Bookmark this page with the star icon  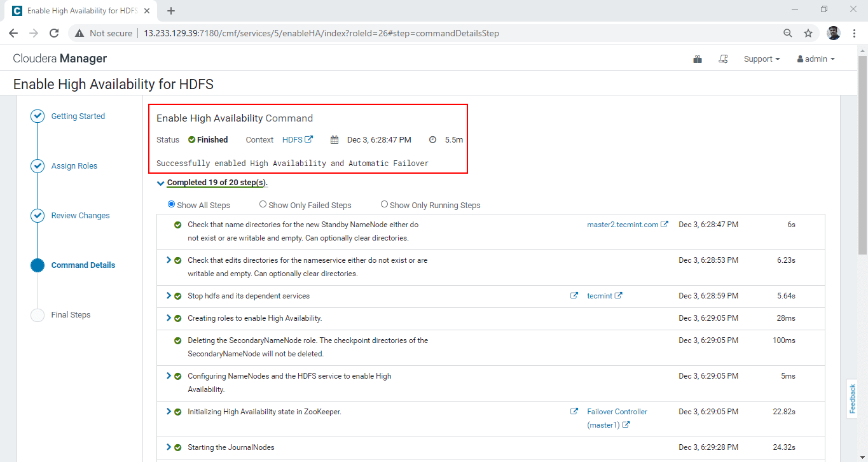tap(808, 33)
